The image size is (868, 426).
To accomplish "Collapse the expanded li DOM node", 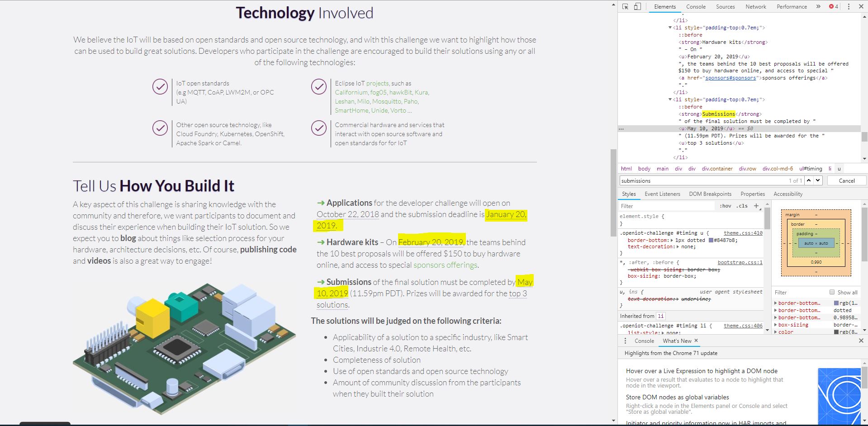I will 670,99.
